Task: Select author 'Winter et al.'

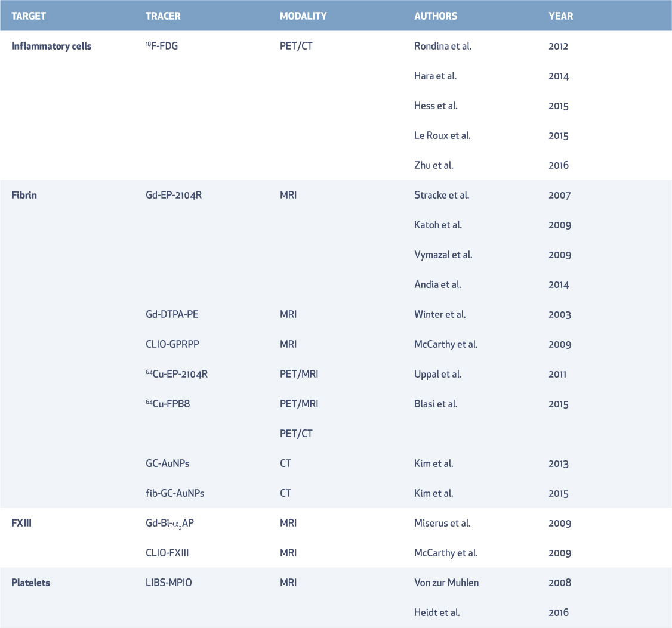Action: 440,314
